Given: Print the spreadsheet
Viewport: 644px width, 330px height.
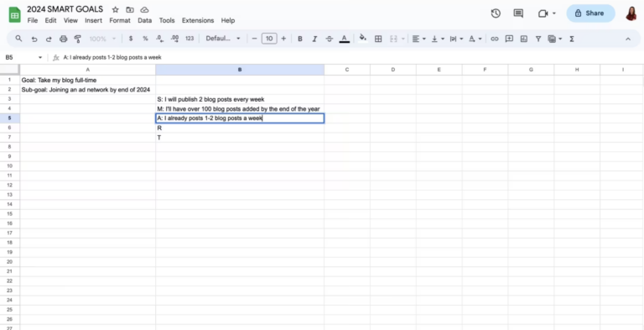Looking at the screenshot, I should pos(63,39).
